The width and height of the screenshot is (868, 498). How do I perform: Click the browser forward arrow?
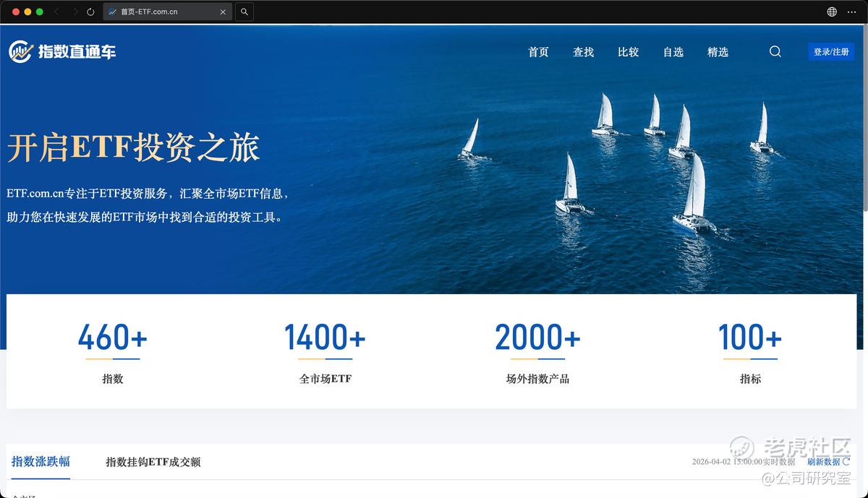click(75, 12)
